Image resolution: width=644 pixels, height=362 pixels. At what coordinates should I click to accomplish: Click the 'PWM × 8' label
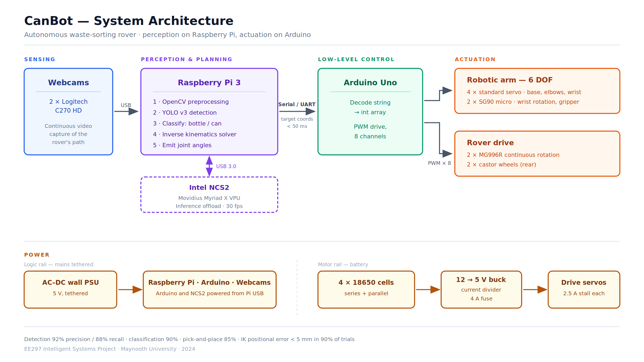coord(439,163)
